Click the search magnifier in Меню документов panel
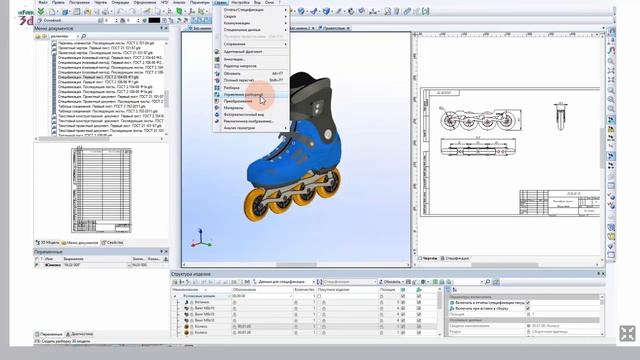 (x=84, y=36)
